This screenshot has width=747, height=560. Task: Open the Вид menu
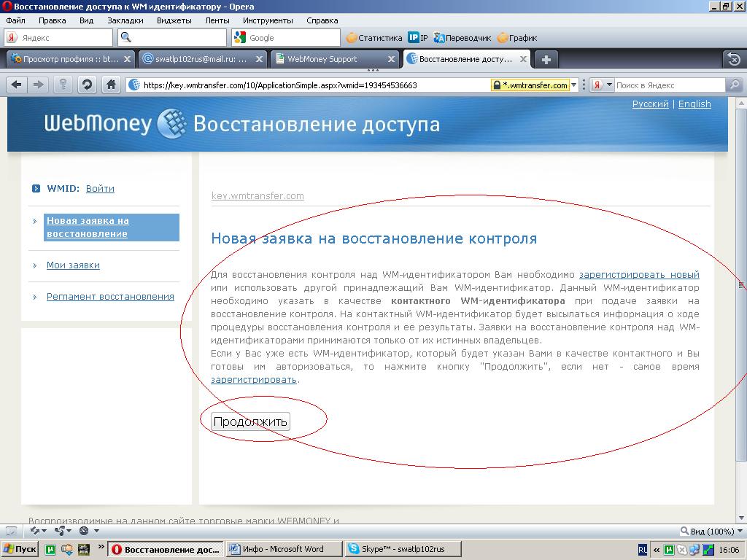[86, 20]
